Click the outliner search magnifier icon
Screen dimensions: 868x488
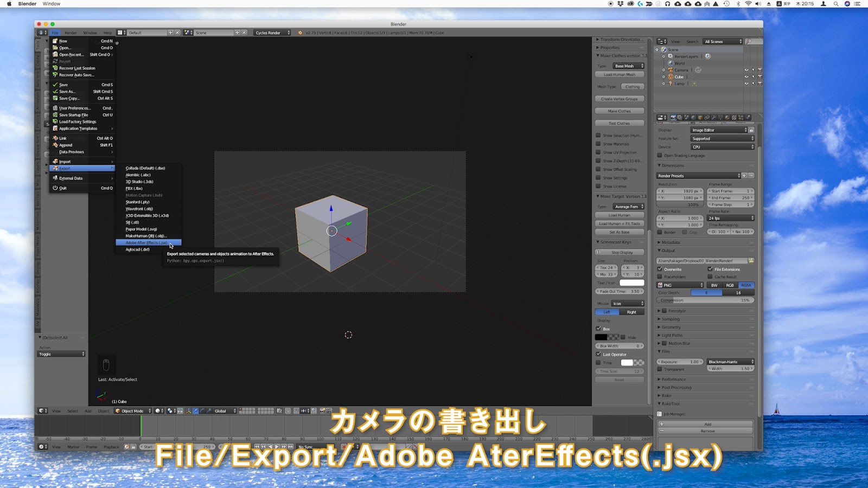click(x=749, y=41)
